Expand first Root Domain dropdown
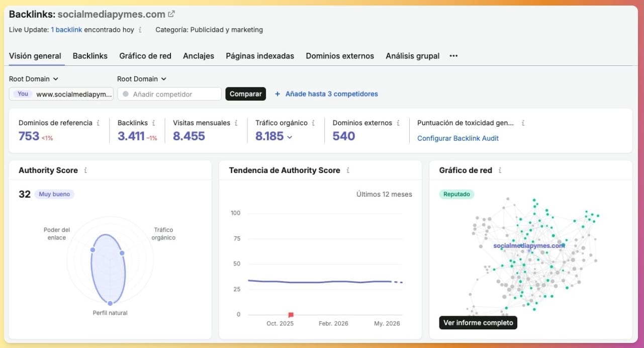The image size is (644, 348). 34,79
